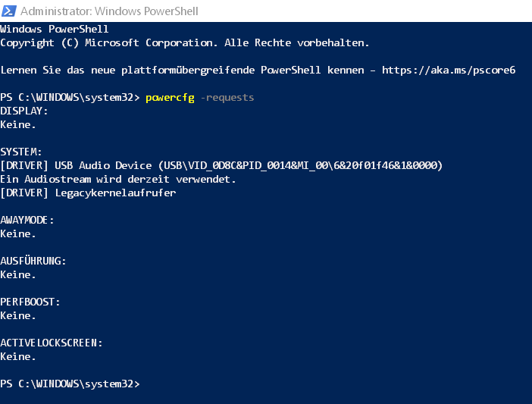Open the https://aka.ms/pscore6 URL text

pos(449,70)
